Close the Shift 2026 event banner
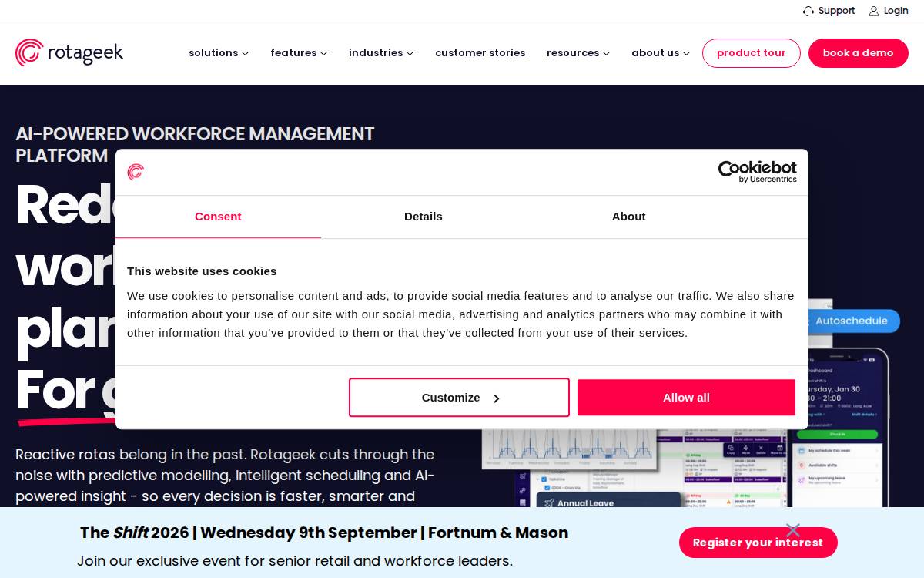The image size is (924, 578). click(793, 529)
